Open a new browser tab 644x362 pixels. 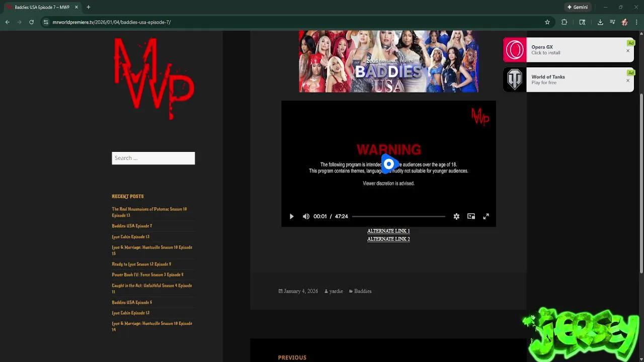click(88, 7)
